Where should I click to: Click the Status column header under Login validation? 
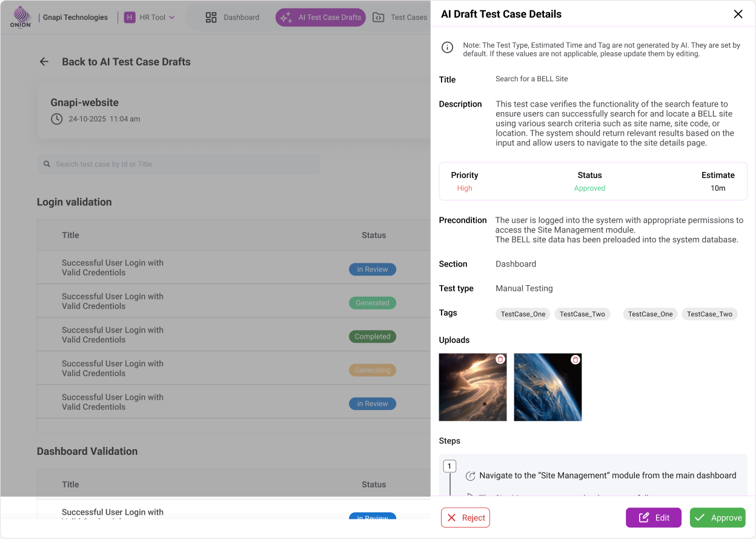tap(374, 235)
